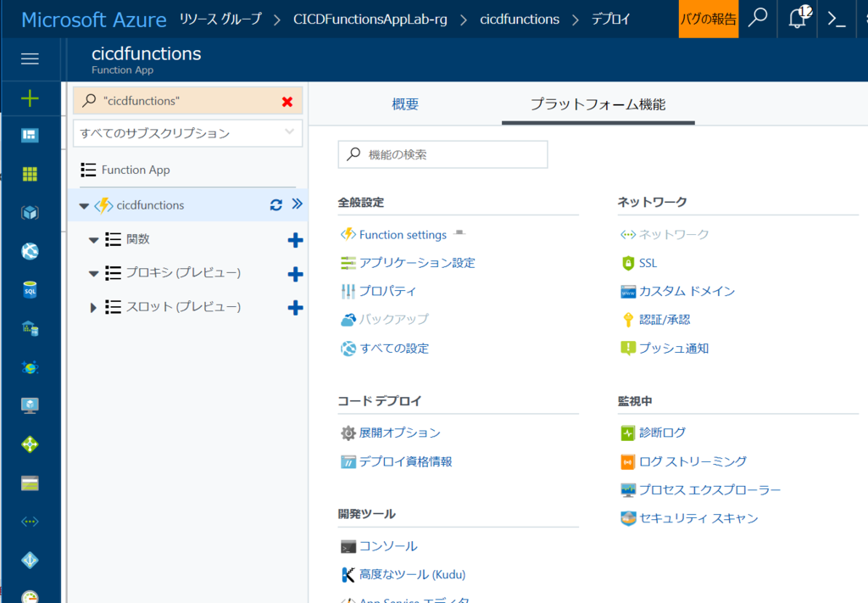
Task: Open the Dashboard icon in the left sidebar
Action: coord(30,135)
